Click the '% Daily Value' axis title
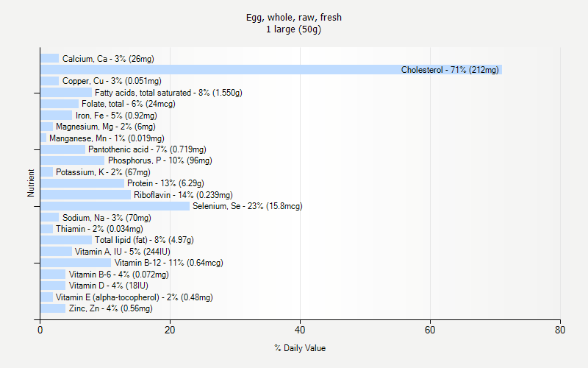The height and width of the screenshot is (368, 588). click(x=300, y=348)
